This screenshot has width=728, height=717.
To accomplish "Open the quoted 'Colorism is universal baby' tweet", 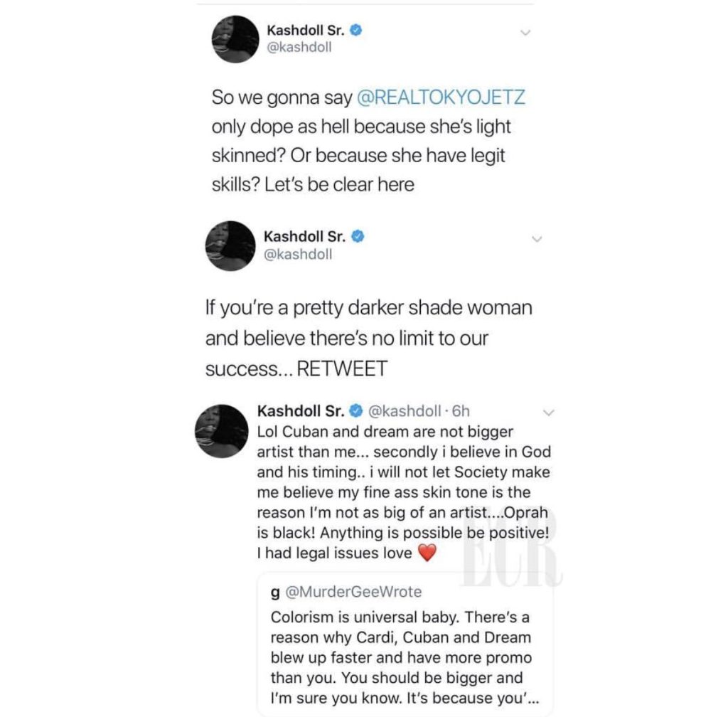I will pyautogui.click(x=405, y=644).
